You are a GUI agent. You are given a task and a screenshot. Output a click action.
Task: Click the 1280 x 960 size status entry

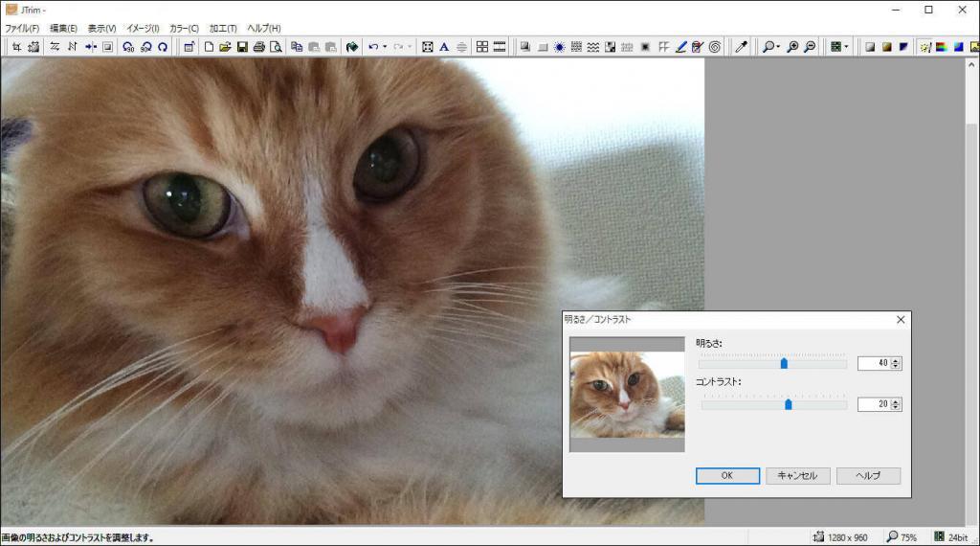point(840,537)
